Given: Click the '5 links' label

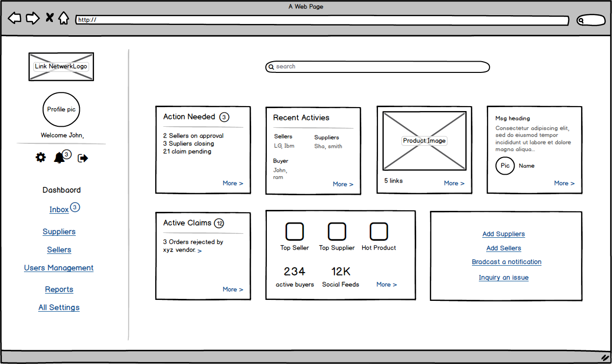Looking at the screenshot, I should (x=394, y=181).
